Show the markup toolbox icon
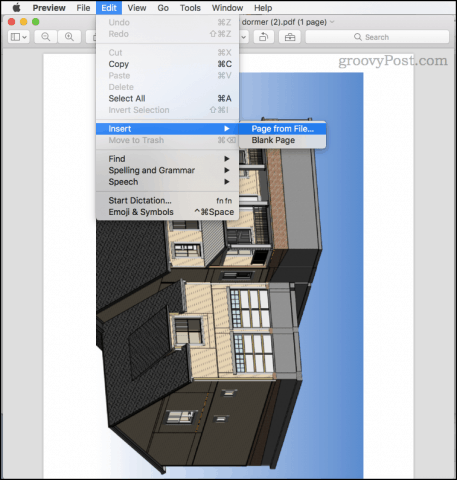The image size is (457, 480). [290, 37]
